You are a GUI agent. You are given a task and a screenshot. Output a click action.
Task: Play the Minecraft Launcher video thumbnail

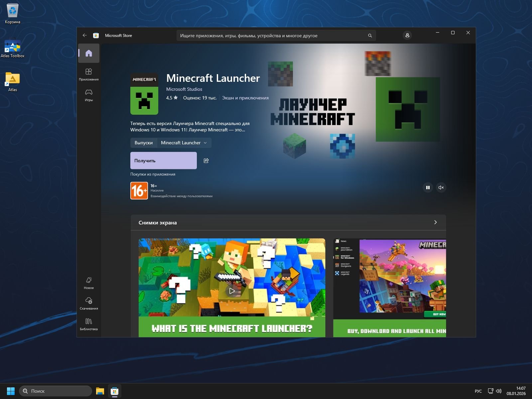click(232, 291)
